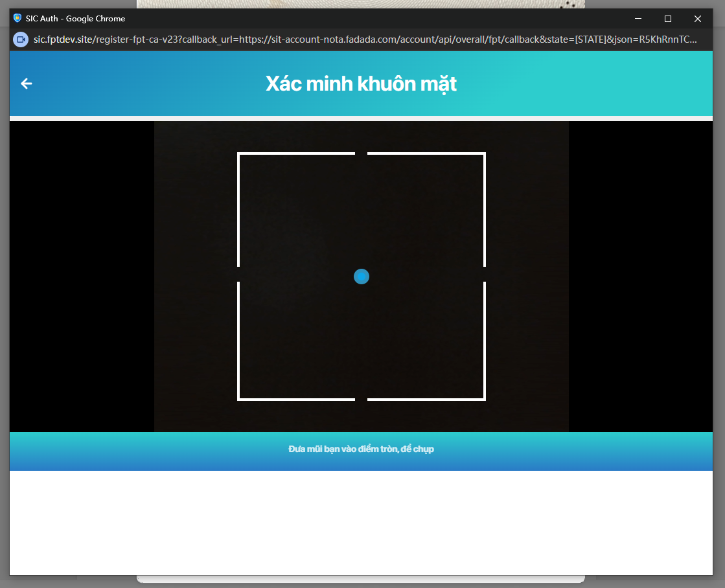
Task: Select the URL in the address bar
Action: click(365, 40)
